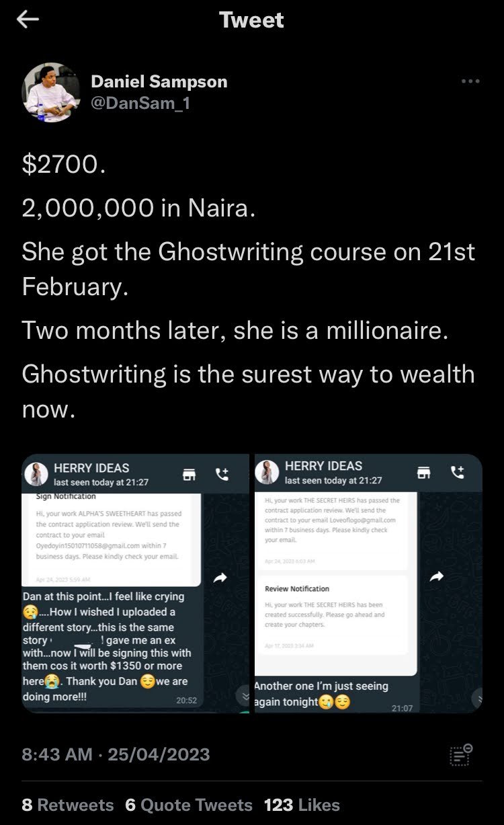Show the 6 Quote Tweets list
The image size is (504, 825).
pos(189,805)
